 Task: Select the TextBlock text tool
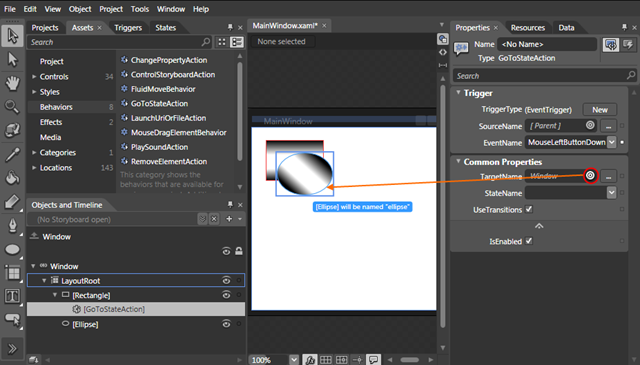(12, 296)
